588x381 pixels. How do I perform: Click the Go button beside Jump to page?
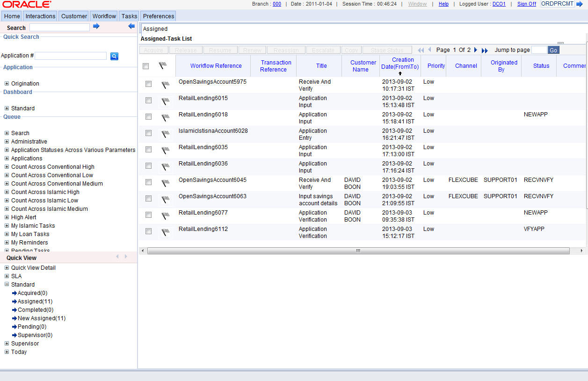[x=553, y=50]
